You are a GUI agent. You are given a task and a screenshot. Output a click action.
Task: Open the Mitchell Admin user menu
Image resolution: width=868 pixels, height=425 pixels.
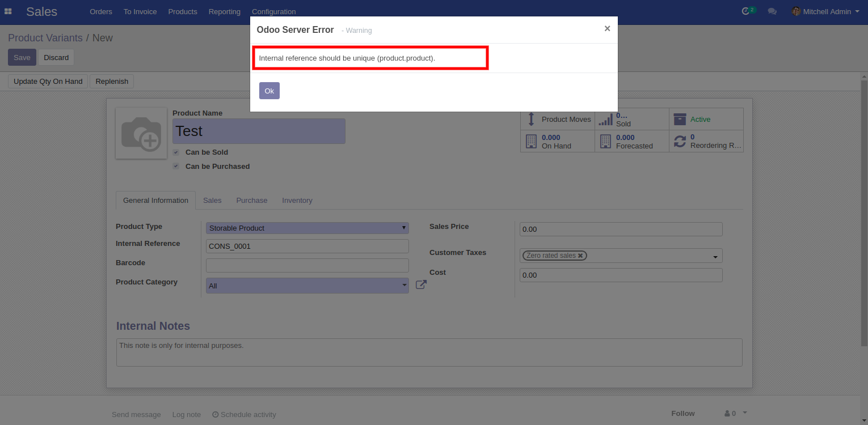pos(825,11)
